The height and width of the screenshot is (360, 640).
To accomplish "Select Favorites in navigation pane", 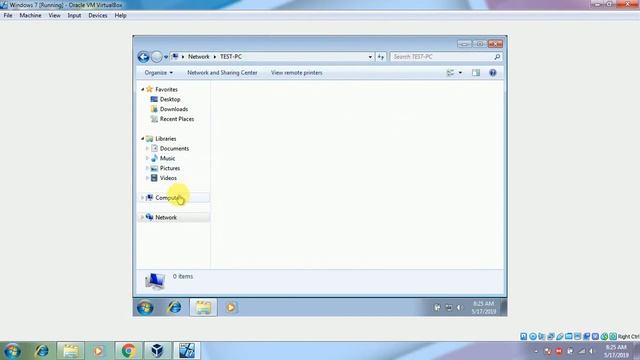I will click(x=167, y=89).
